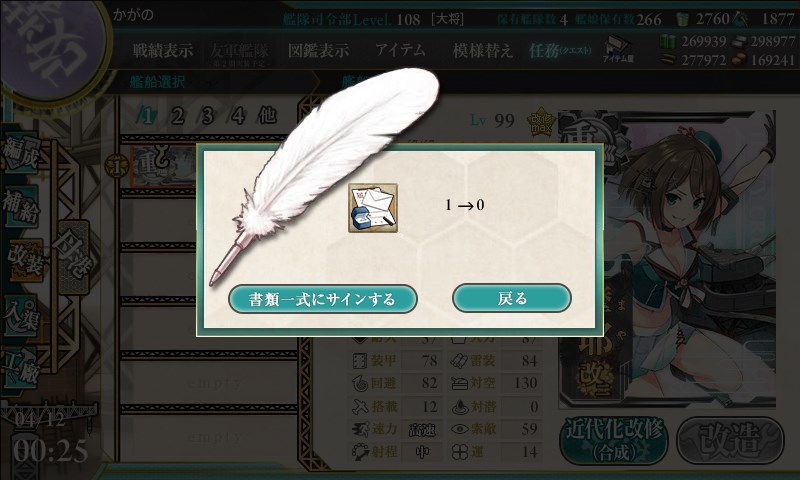The height and width of the screenshot is (480, 800).
Task: Switch to fleet tab 3
Action: click(x=207, y=116)
